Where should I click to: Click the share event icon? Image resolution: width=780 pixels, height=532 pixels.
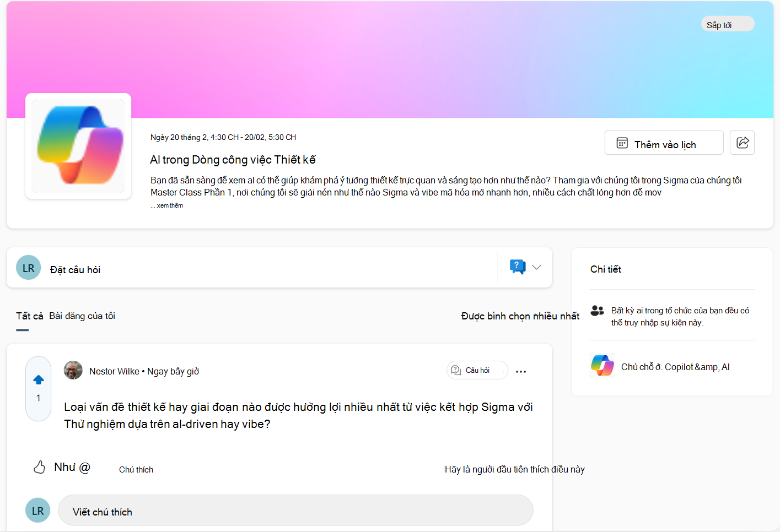pos(742,143)
